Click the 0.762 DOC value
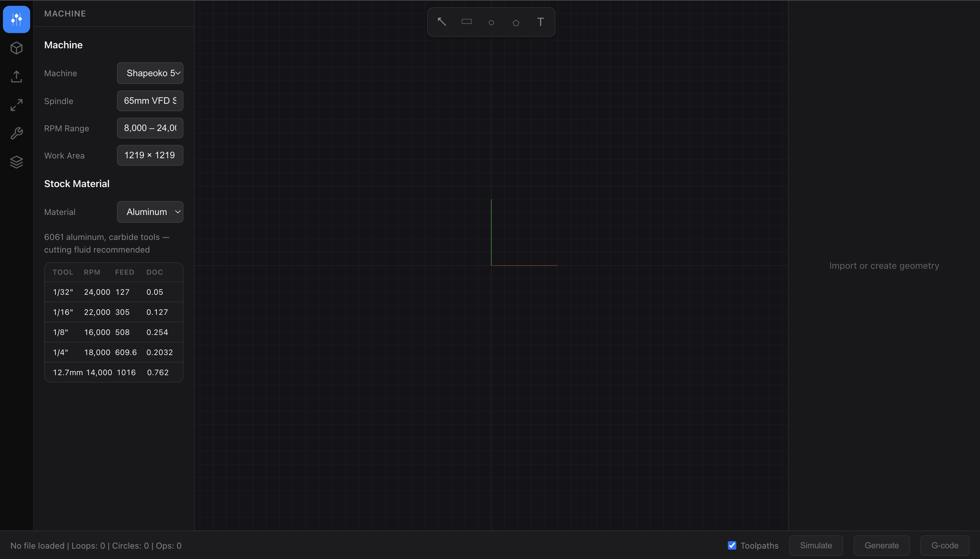This screenshot has width=980, height=559. 158,373
